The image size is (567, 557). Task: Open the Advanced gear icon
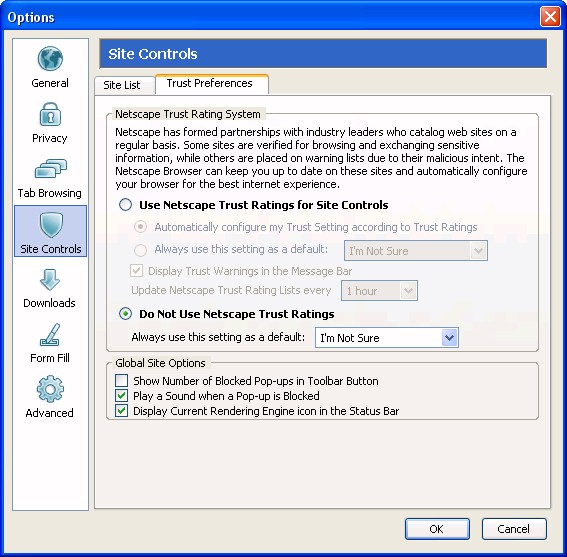tap(50, 389)
